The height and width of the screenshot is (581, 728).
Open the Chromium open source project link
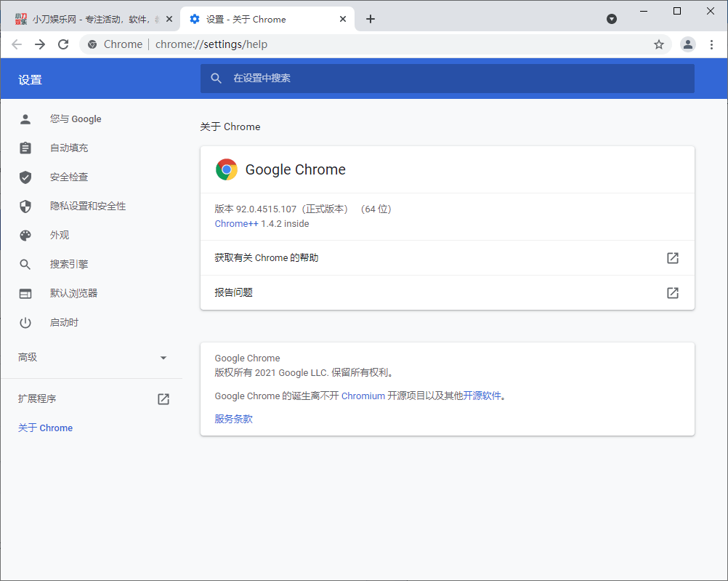pyautogui.click(x=363, y=396)
